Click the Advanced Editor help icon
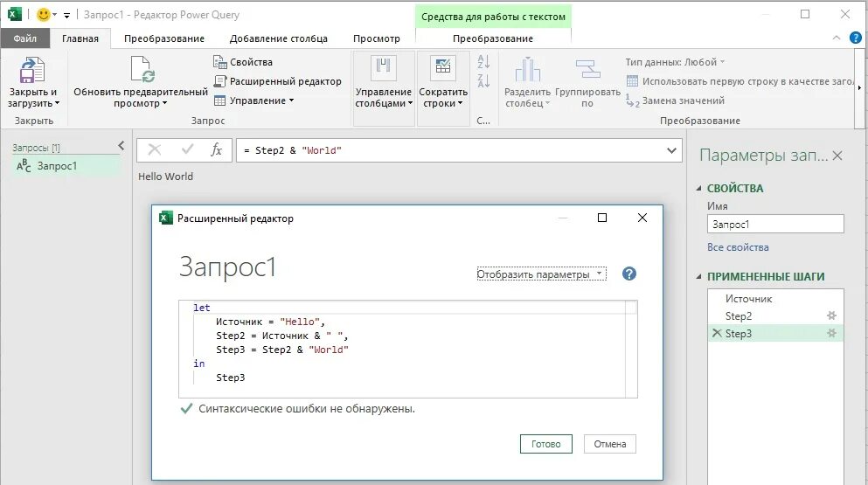 (x=628, y=274)
